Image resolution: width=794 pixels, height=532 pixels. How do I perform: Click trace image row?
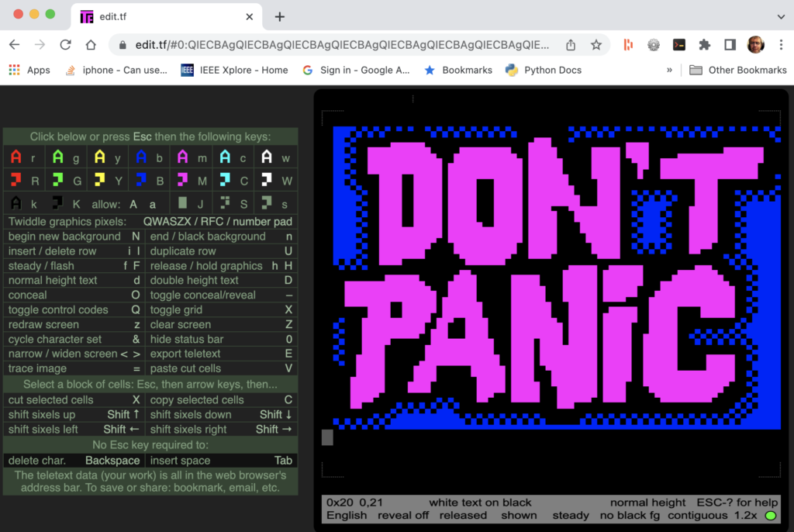[x=74, y=368]
